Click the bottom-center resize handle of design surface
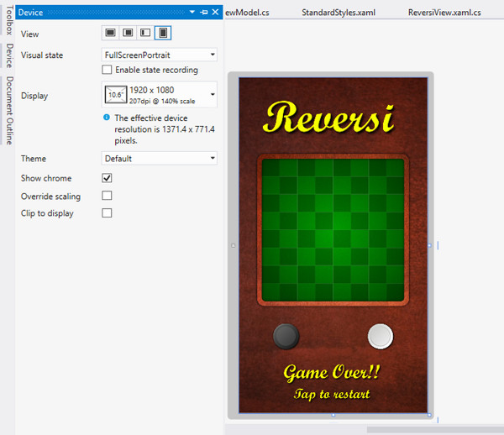This screenshot has height=435, width=504. pyautogui.click(x=333, y=415)
